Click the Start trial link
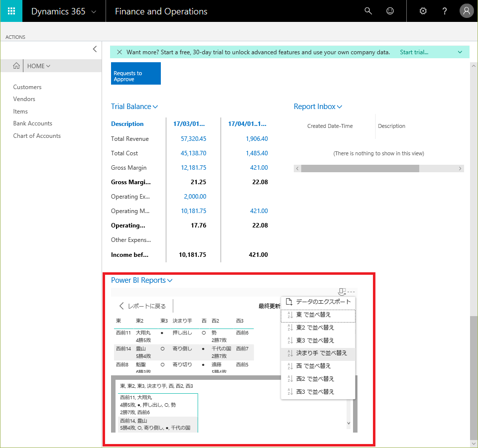This screenshot has width=478, height=448. (x=414, y=52)
